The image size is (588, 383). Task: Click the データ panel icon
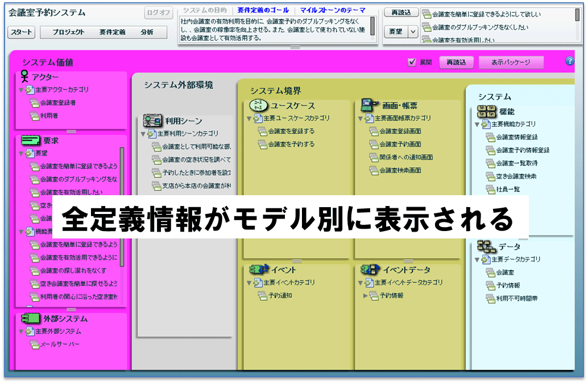pos(486,246)
